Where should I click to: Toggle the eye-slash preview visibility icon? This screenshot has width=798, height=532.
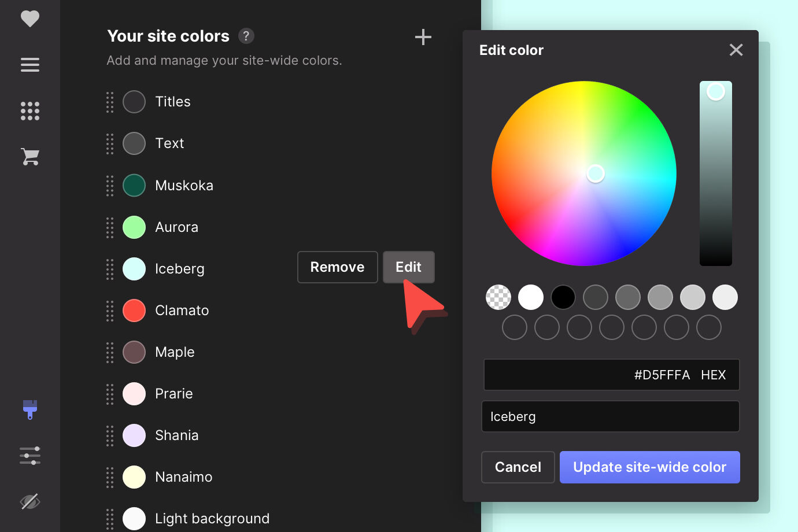(29, 501)
